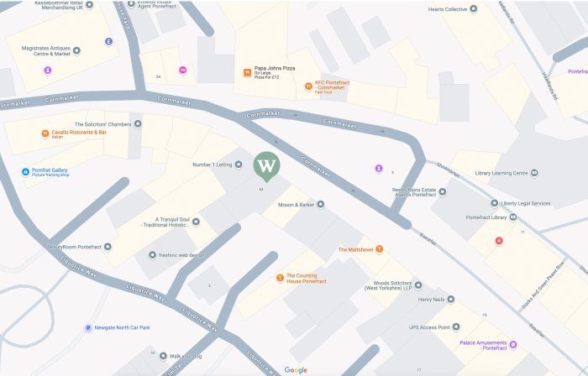Image resolution: width=588 pixels, height=376 pixels.
Task: Click Pomfret Gallery shopping icon
Action: [x=25, y=172]
